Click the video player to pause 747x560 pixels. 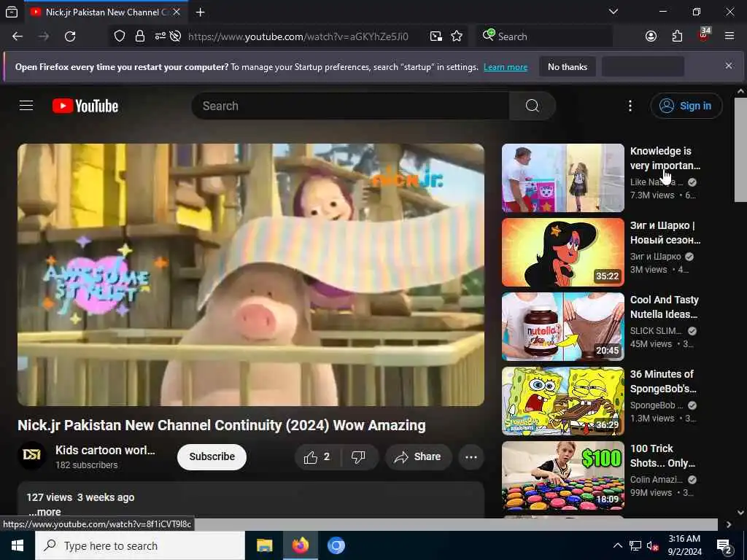pos(251,275)
